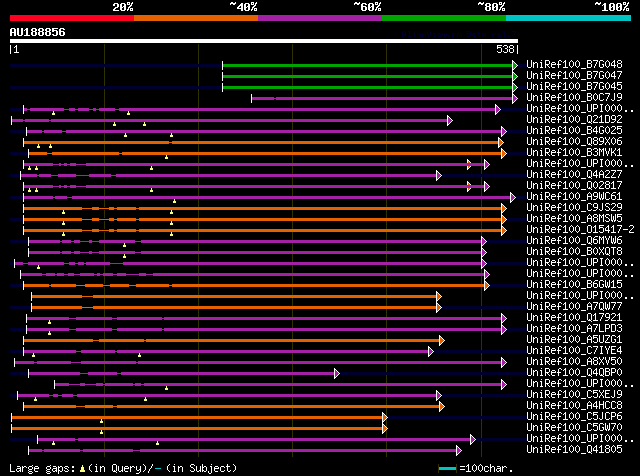Open hit UniRef100_B7G048

pyautogui.click(x=574, y=65)
